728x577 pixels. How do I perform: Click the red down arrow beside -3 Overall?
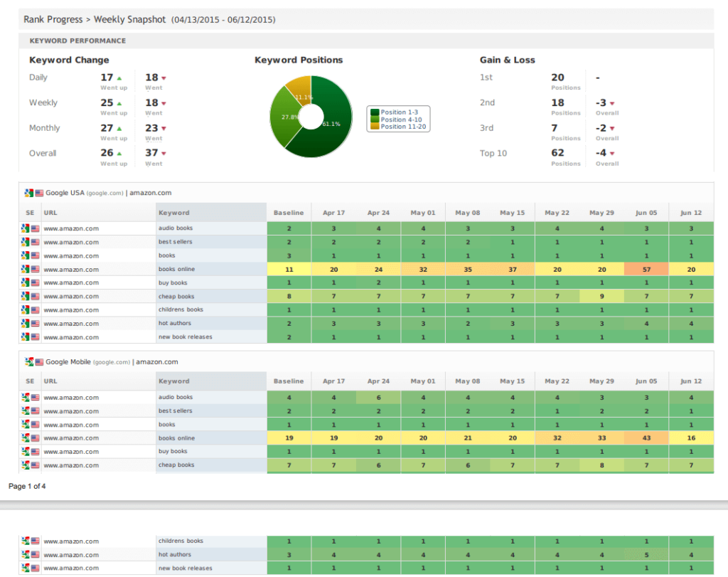(x=612, y=103)
